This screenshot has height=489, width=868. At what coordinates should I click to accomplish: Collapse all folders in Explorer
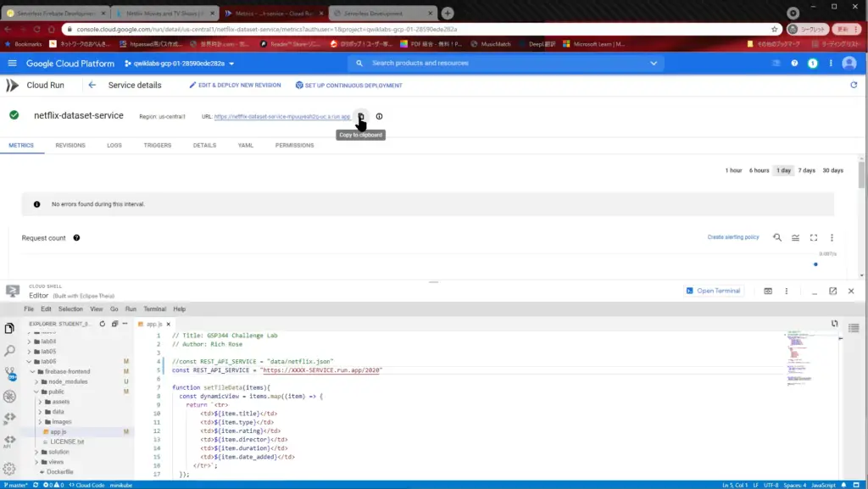(x=114, y=324)
